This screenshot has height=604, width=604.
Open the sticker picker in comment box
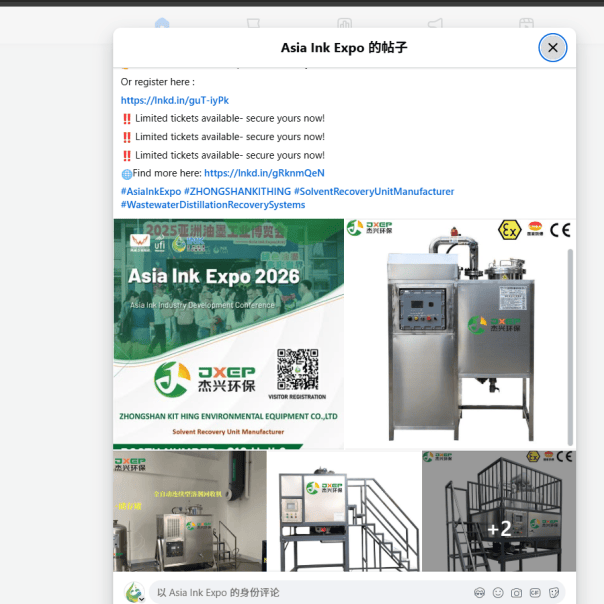click(552, 593)
